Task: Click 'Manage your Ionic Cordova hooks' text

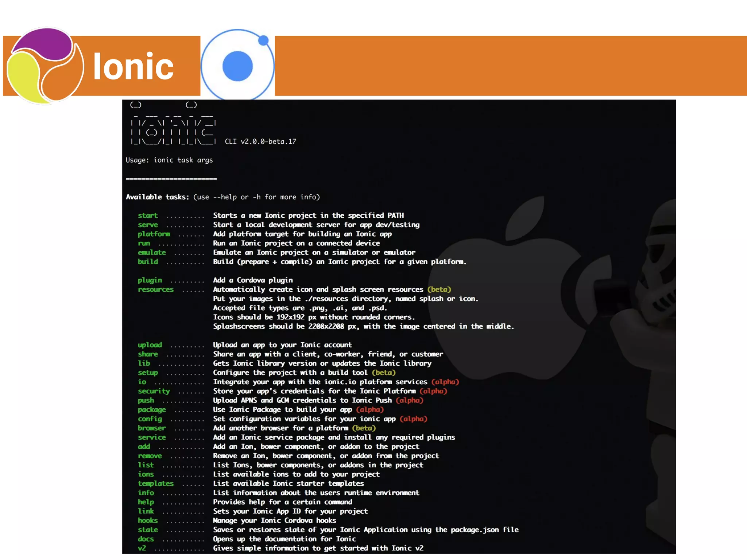Action: tap(274, 520)
